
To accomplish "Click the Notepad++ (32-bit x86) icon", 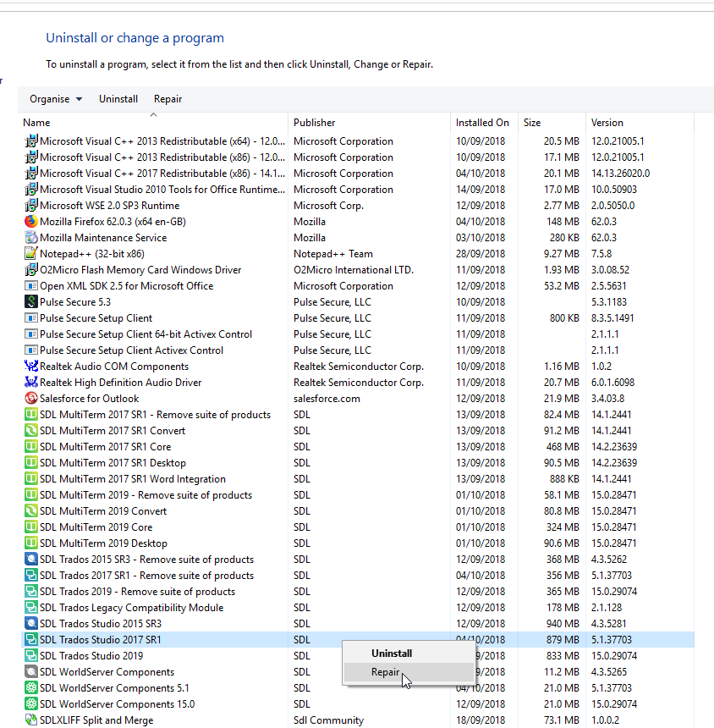I will (31, 253).
